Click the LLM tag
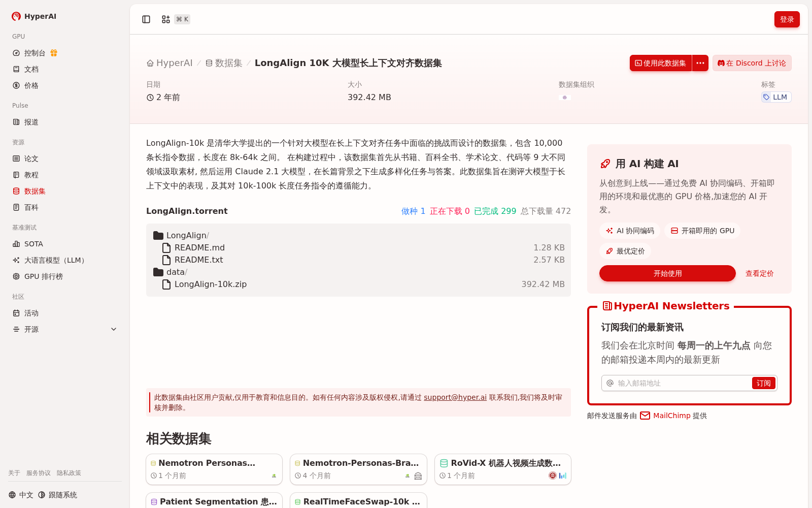The width and height of the screenshot is (812, 508). (776, 97)
